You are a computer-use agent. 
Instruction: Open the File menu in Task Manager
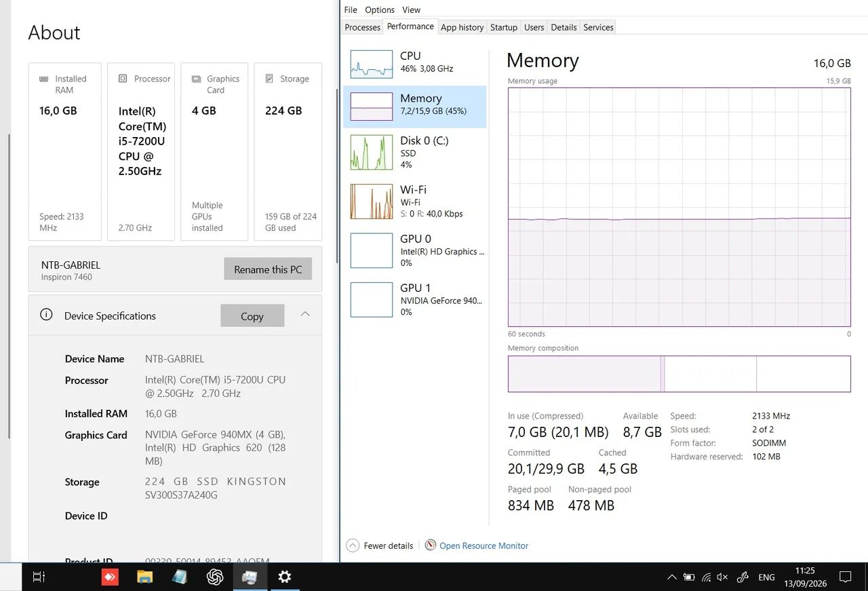tap(351, 9)
